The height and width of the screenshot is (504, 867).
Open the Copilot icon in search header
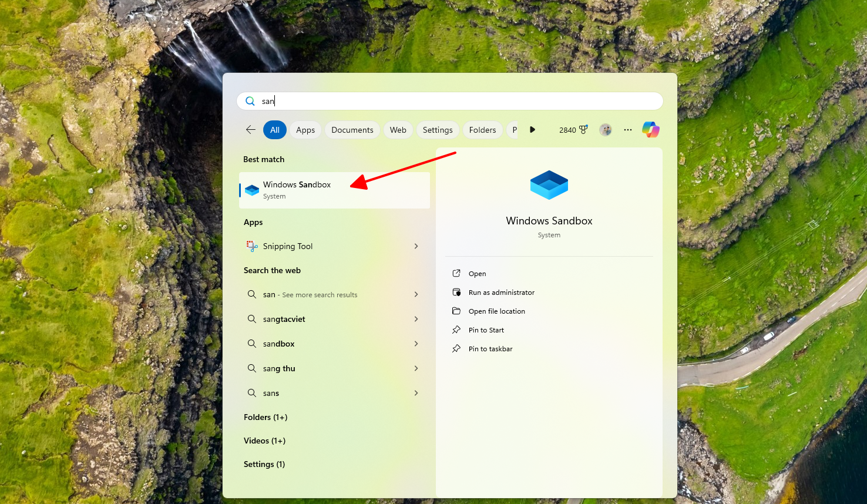point(650,130)
